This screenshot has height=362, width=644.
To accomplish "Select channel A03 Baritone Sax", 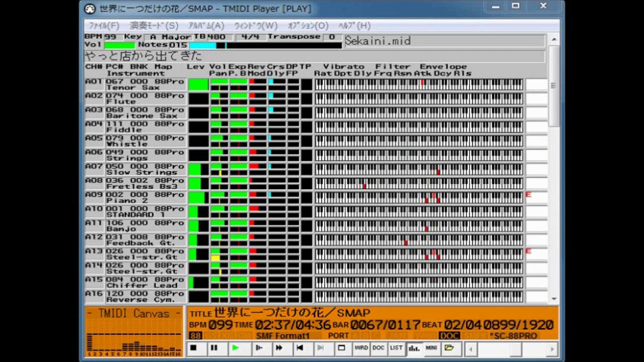I will click(x=135, y=113).
